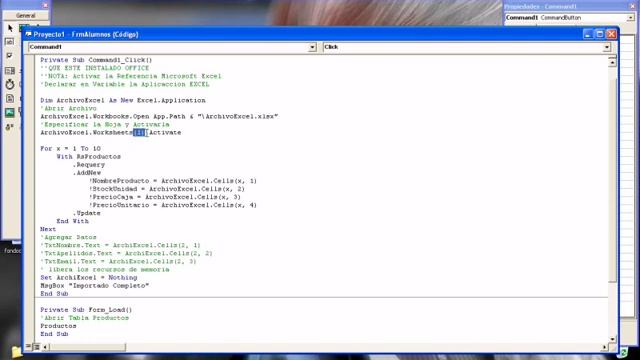This screenshot has width=640, height=360.
Task: Select the TextBox control in the toolbox
Action: pyautogui.click(x=9, y=42)
